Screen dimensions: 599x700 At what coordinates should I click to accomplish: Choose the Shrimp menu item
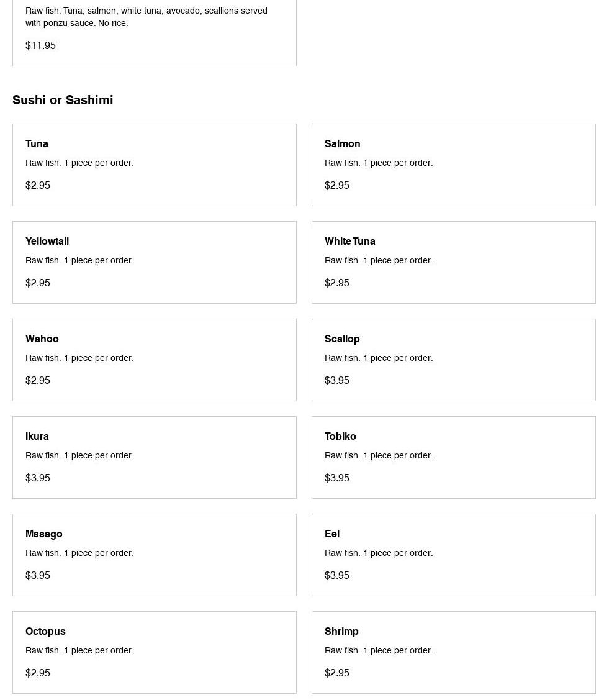pyautogui.click(x=453, y=652)
